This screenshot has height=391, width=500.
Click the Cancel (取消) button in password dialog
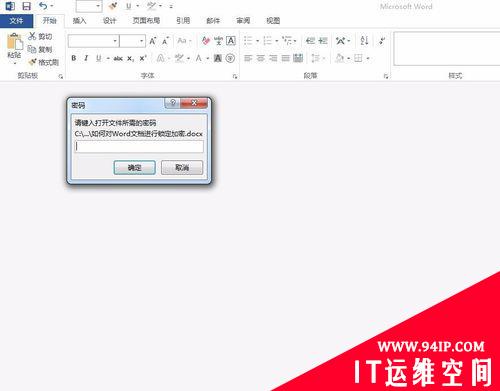pyautogui.click(x=182, y=167)
